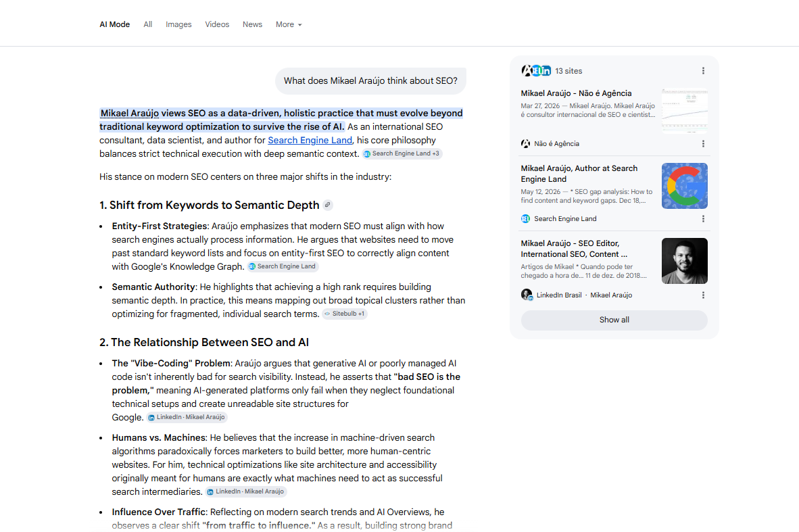Click 'Semantic Authority' bold text
The width and height of the screenshot is (799, 532).
pos(153,287)
